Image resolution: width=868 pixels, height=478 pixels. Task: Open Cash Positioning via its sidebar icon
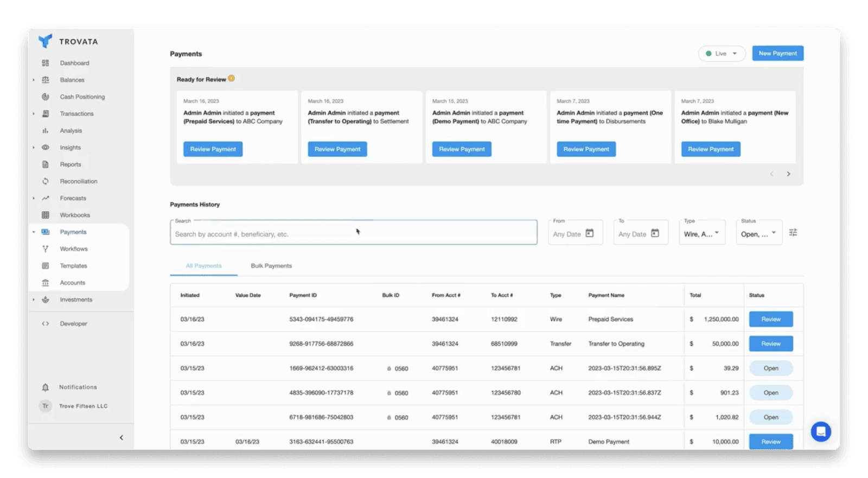46,97
